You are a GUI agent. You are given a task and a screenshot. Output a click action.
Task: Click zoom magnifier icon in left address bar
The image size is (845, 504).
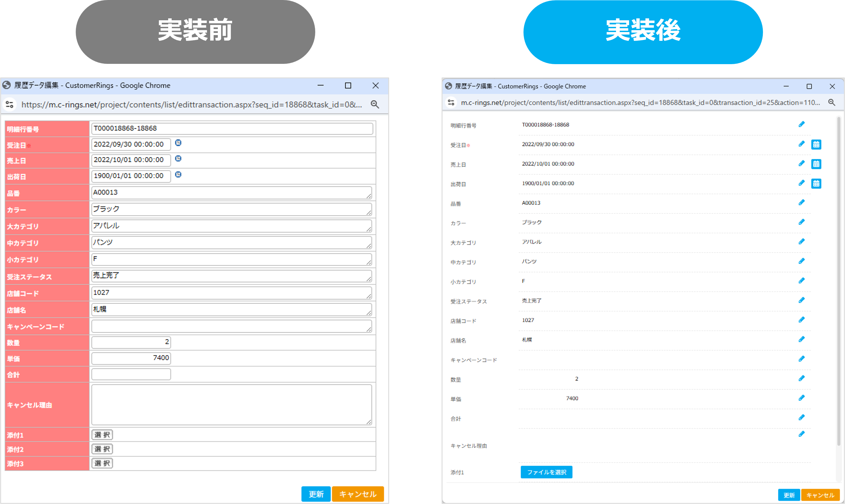pyautogui.click(x=374, y=105)
